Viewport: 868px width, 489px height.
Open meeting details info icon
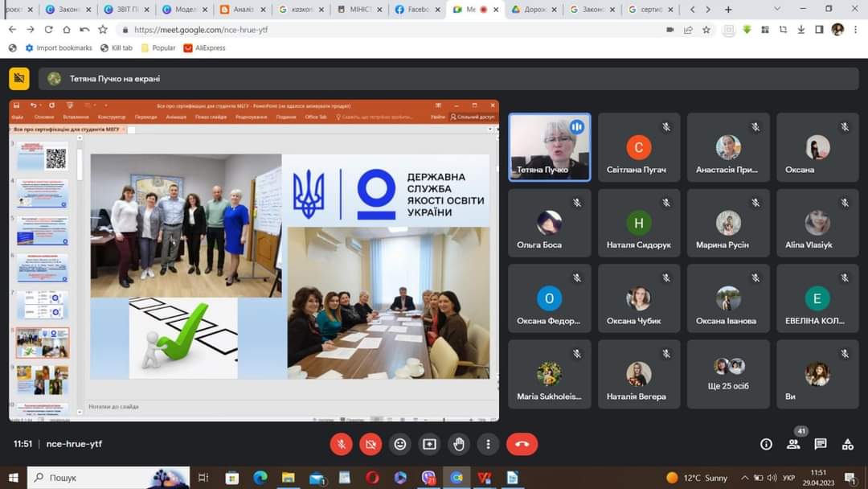[x=766, y=444]
